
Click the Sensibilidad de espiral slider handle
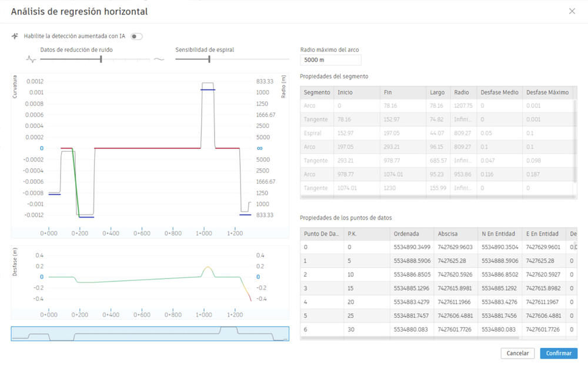pyautogui.click(x=209, y=59)
